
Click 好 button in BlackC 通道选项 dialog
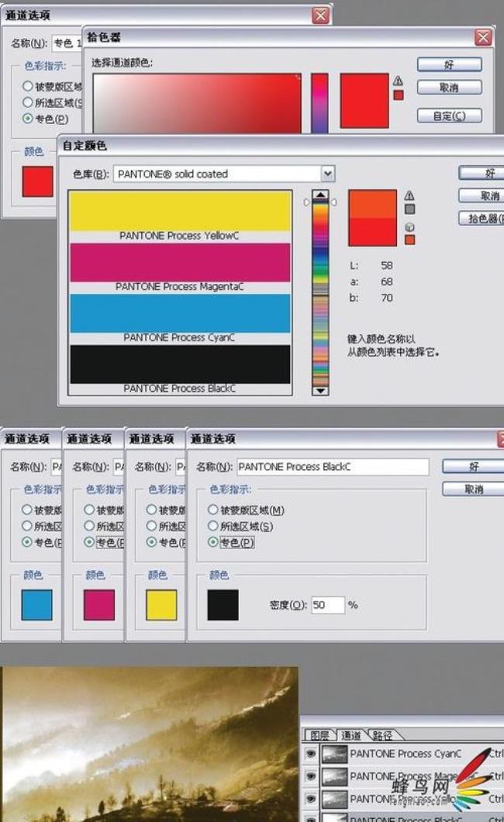tap(473, 466)
